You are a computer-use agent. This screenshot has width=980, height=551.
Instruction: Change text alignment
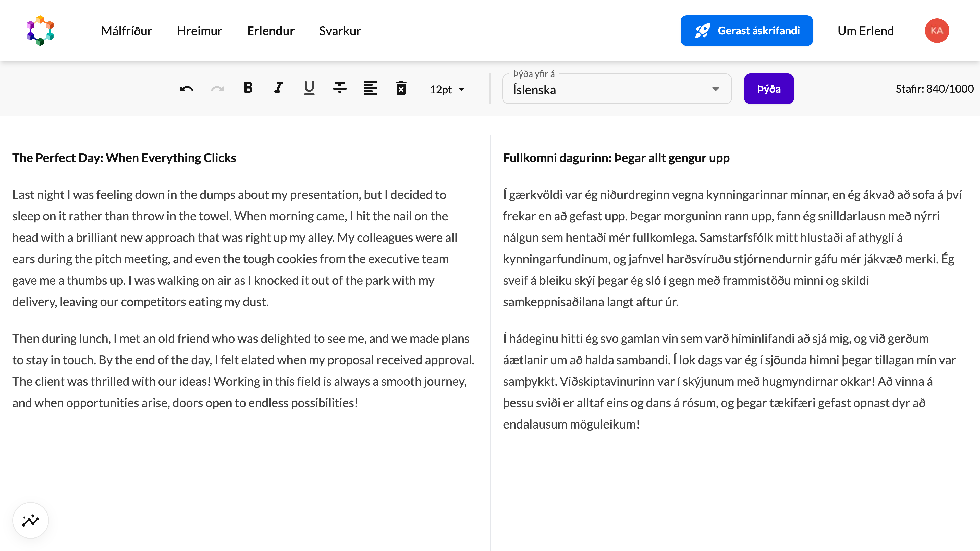click(x=370, y=88)
